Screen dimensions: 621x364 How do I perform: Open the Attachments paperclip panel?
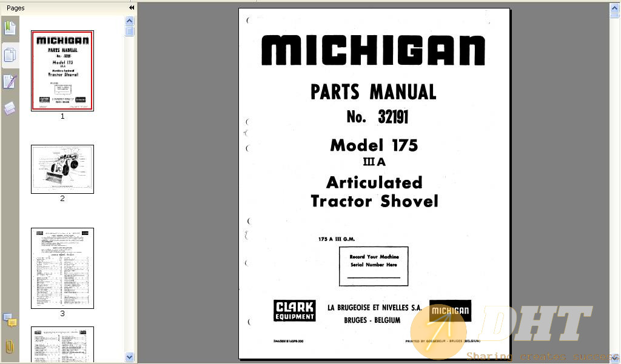(10, 347)
